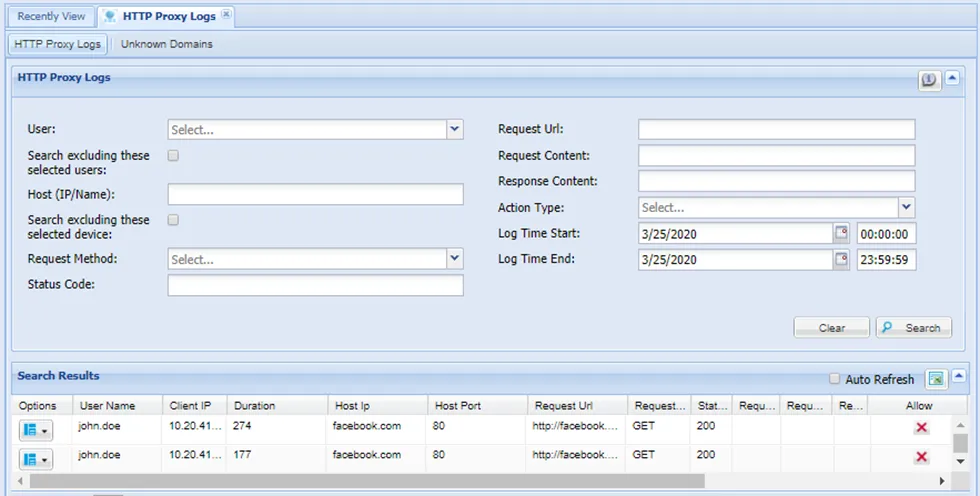This screenshot has width=980, height=496.
Task: Sort by the Client IP column header
Action: coord(194,405)
